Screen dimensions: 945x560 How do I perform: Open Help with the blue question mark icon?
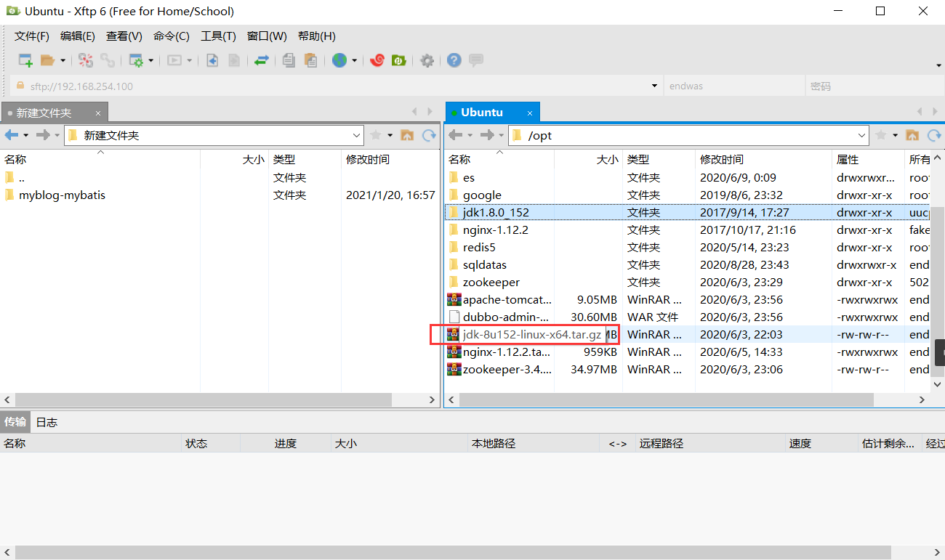[x=454, y=60]
